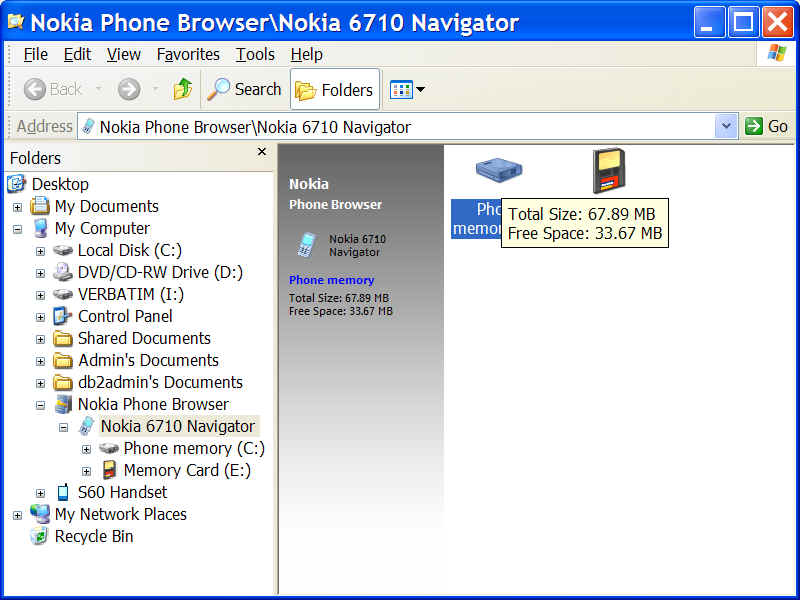Screen dimensions: 800x600
Task: Expand the Phone memory (C:) tree node
Action: click(x=86, y=449)
